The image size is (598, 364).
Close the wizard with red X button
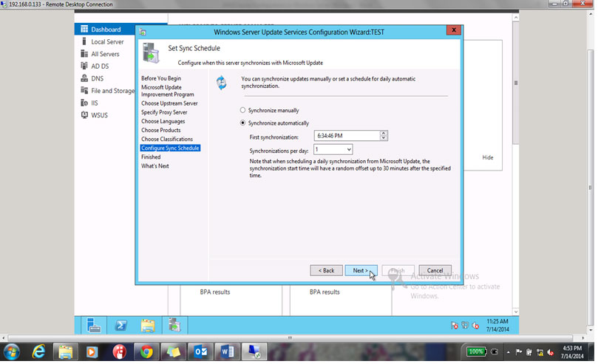coord(453,30)
